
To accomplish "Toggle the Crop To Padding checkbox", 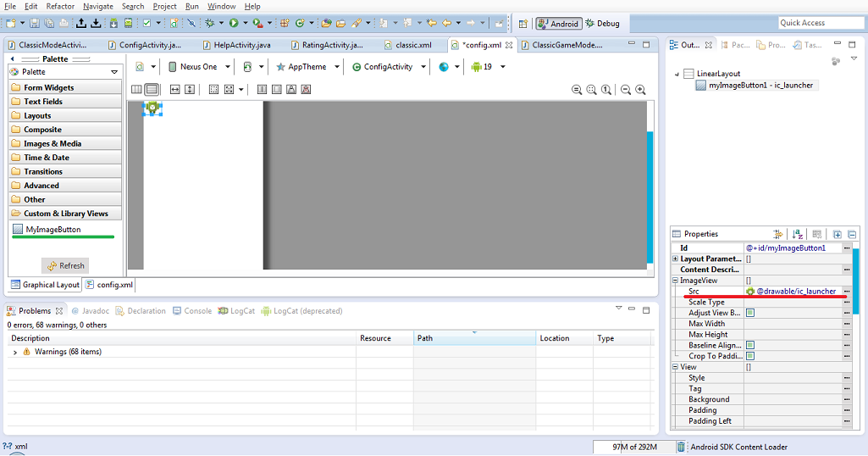I will tap(750, 356).
